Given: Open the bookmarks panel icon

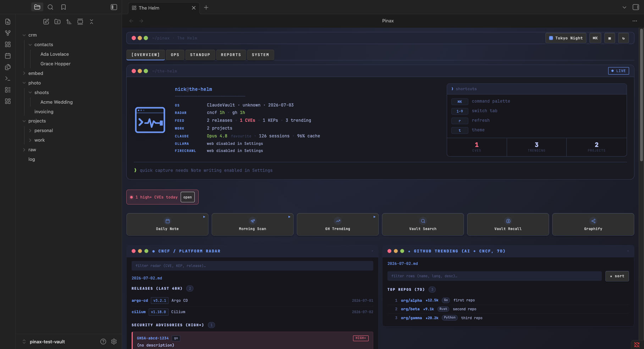Looking at the screenshot, I should coord(64,7).
